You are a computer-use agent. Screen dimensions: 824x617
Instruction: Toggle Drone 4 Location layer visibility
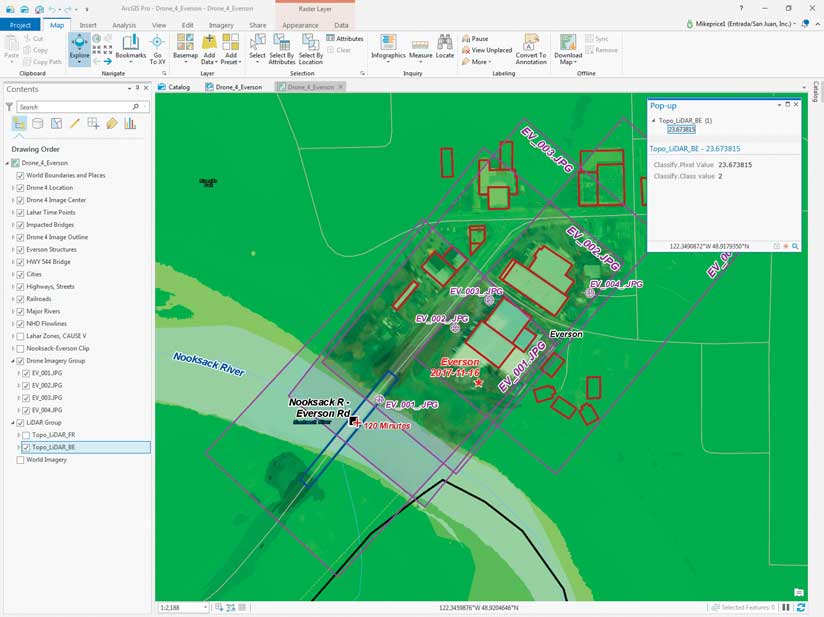[20, 188]
